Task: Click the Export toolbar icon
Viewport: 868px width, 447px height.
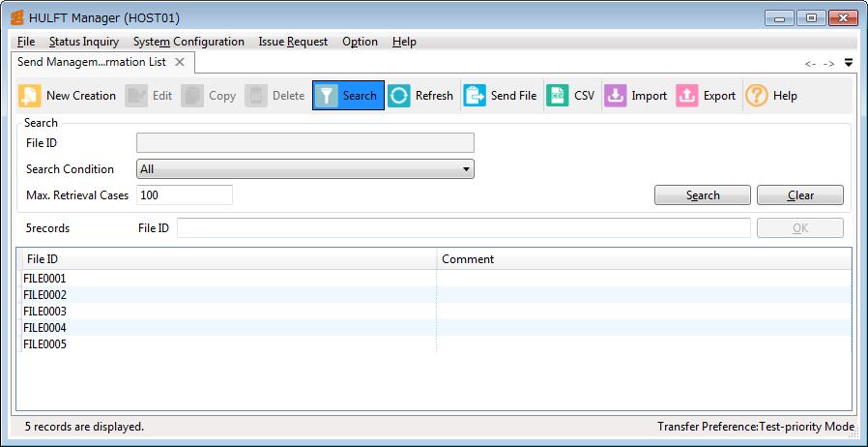Action: tap(687, 96)
